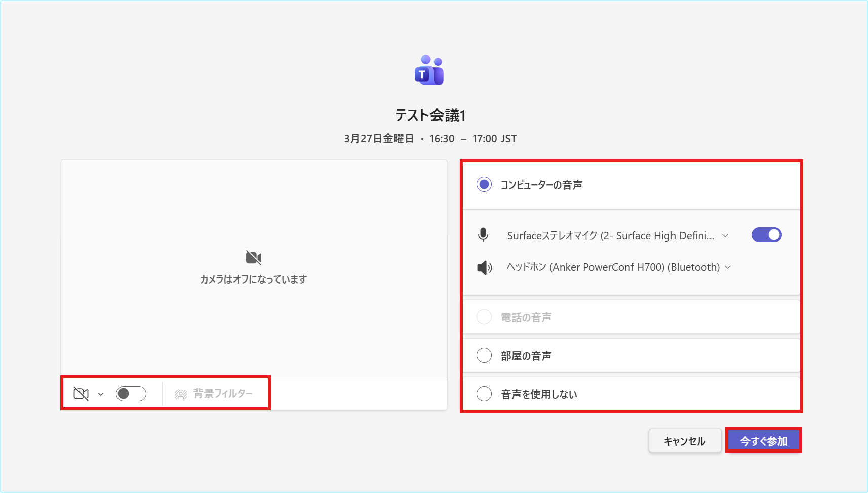Select the コンピューターの音声 radio button

pyautogui.click(x=484, y=185)
